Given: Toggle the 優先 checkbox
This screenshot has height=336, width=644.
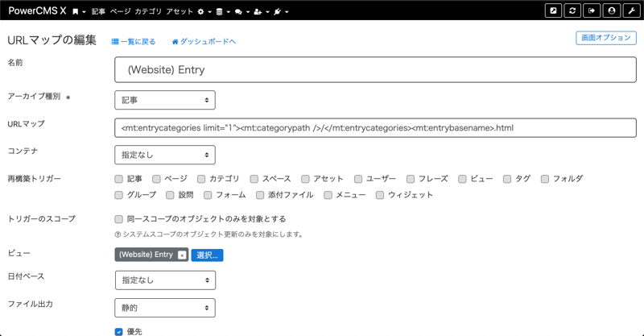Looking at the screenshot, I should pos(119,331).
